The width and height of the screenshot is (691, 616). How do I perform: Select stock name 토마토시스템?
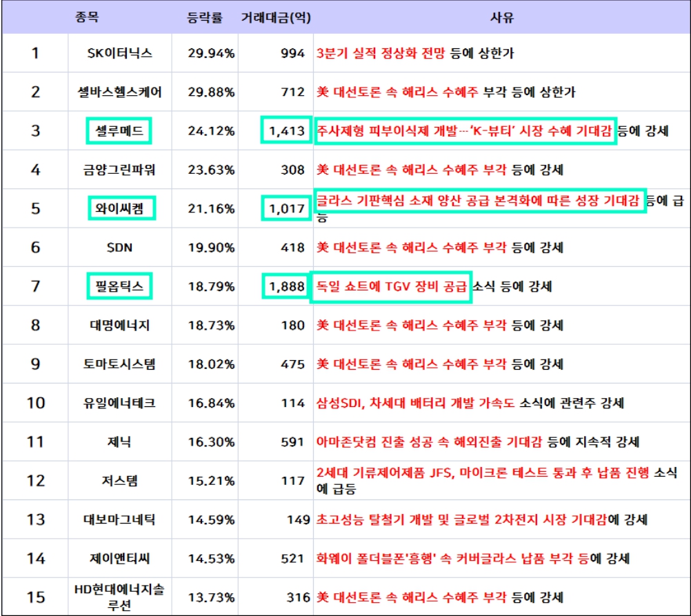120,364
